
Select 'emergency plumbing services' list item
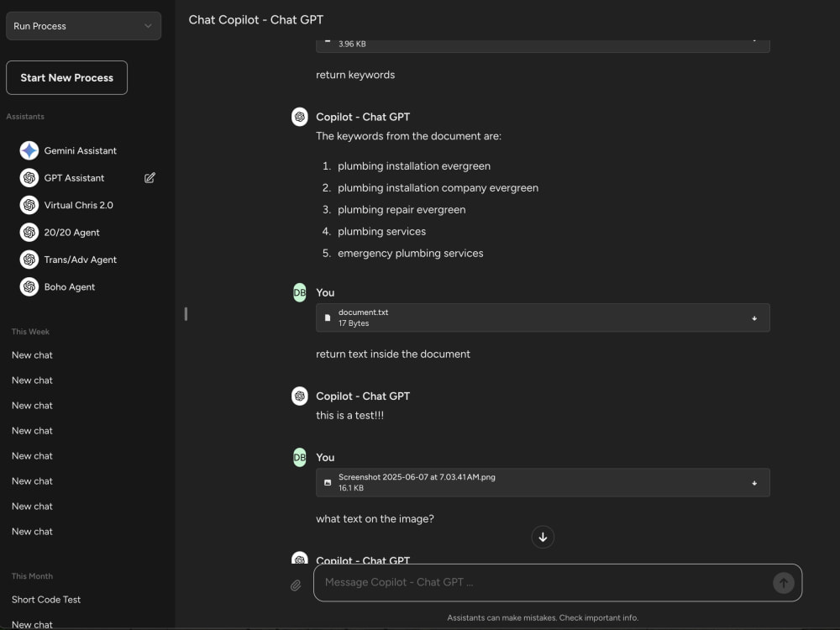click(411, 254)
